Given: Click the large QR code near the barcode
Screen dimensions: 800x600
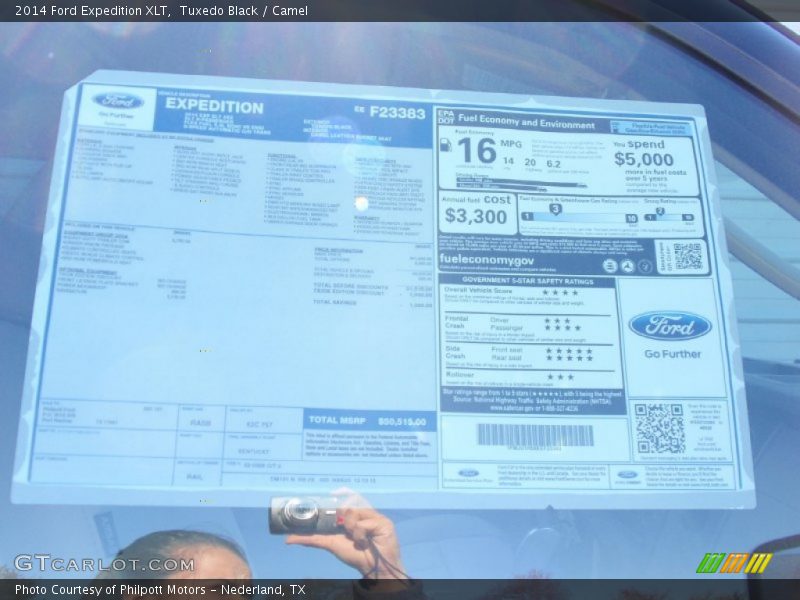Looking at the screenshot, I should (659, 429).
